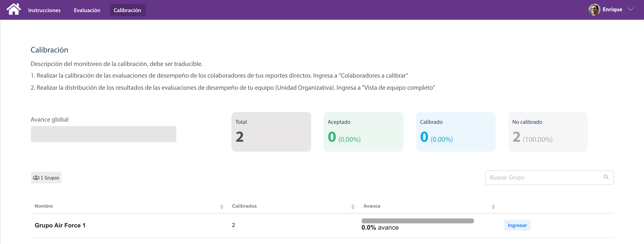
Task: Expand the Enrique user menu chevron
Action: pos(631,9)
